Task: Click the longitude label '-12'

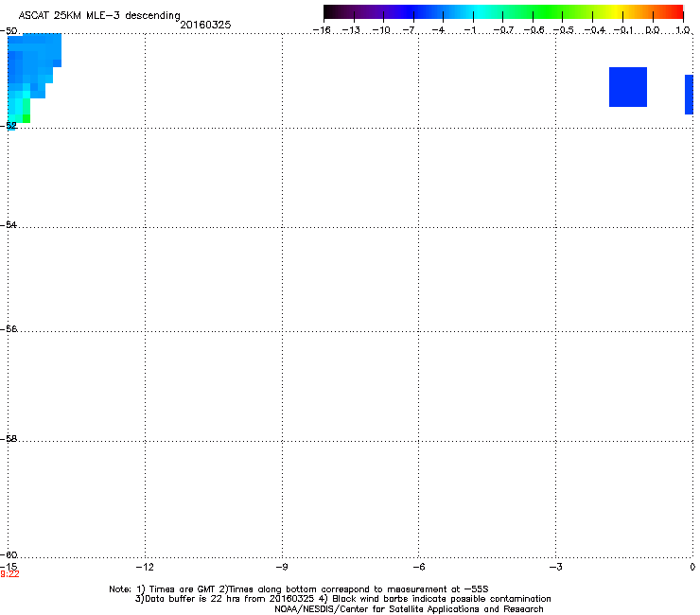Action: tap(145, 567)
